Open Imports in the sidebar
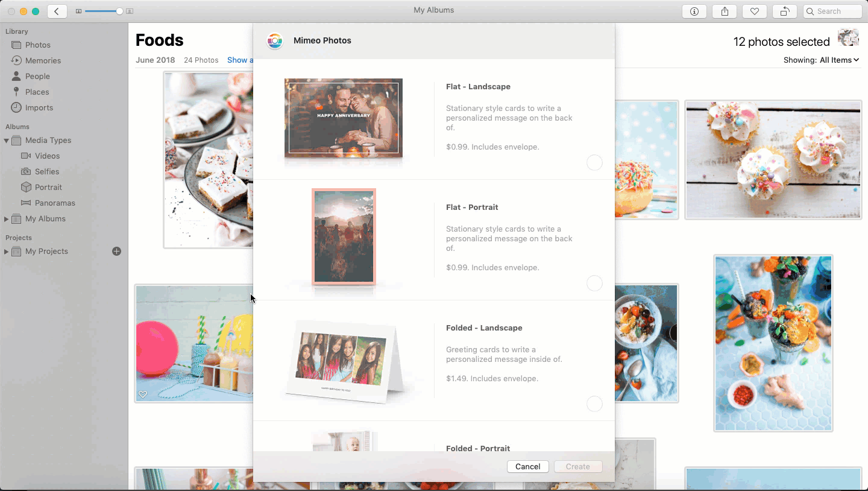The width and height of the screenshot is (868, 491). click(39, 107)
